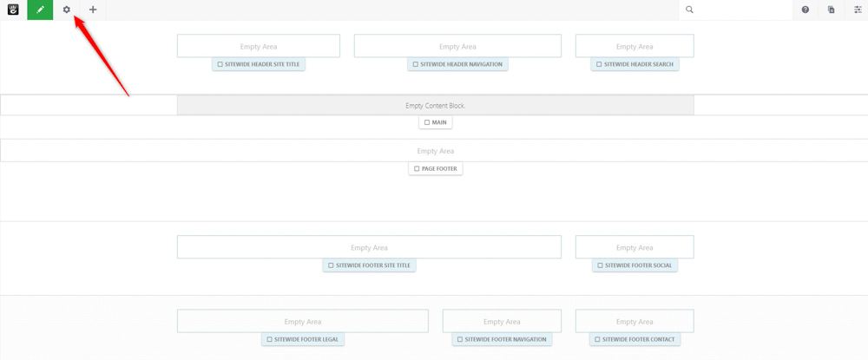Click Sitewide Footer Navigation label

pyautogui.click(x=502, y=339)
